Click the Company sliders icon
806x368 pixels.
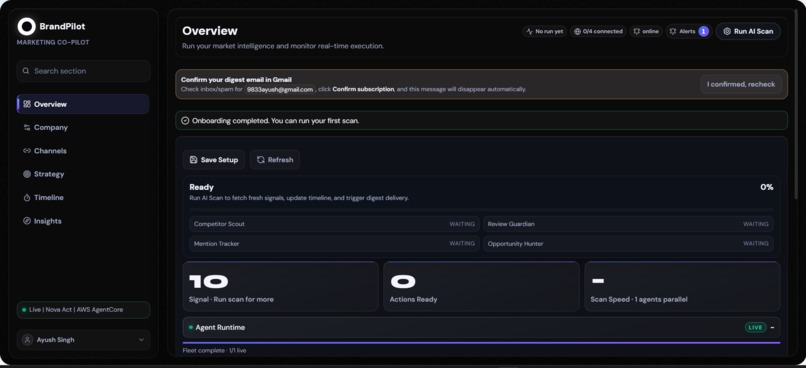pyautogui.click(x=27, y=127)
